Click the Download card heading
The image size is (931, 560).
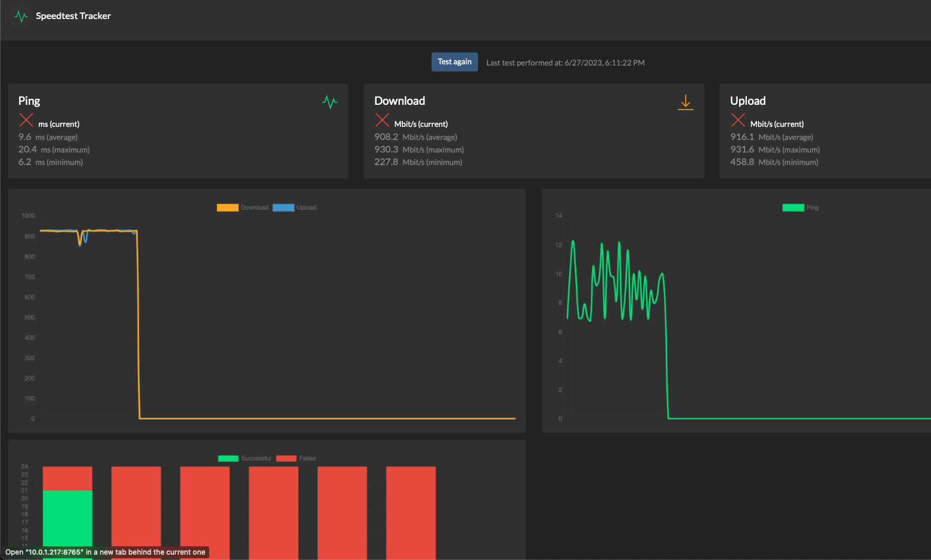[x=400, y=101]
